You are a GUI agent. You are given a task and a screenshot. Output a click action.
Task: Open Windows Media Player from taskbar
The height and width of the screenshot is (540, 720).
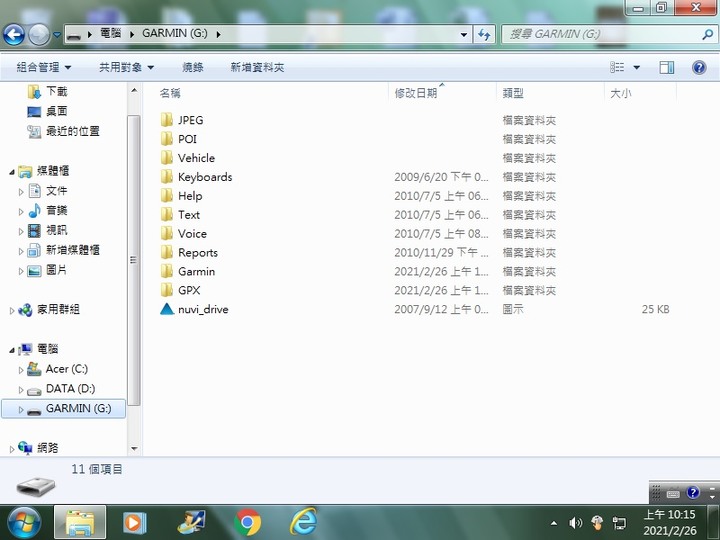pos(135,523)
